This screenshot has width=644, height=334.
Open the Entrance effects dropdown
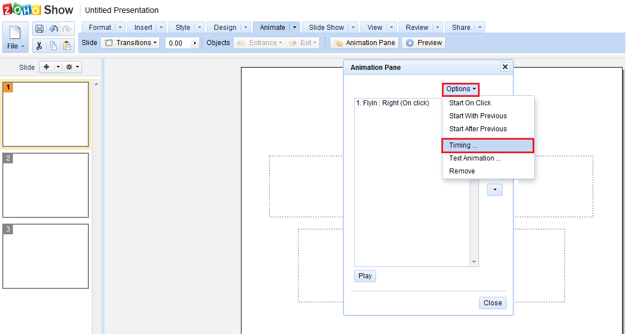pyautogui.click(x=260, y=43)
